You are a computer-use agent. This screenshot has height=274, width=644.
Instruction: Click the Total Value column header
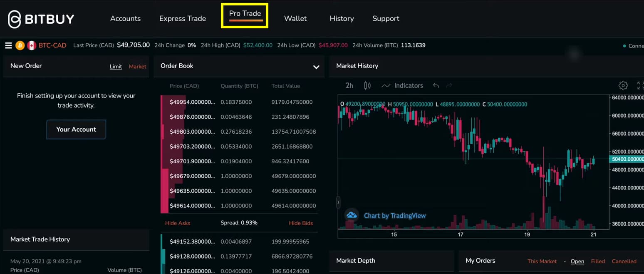point(285,86)
